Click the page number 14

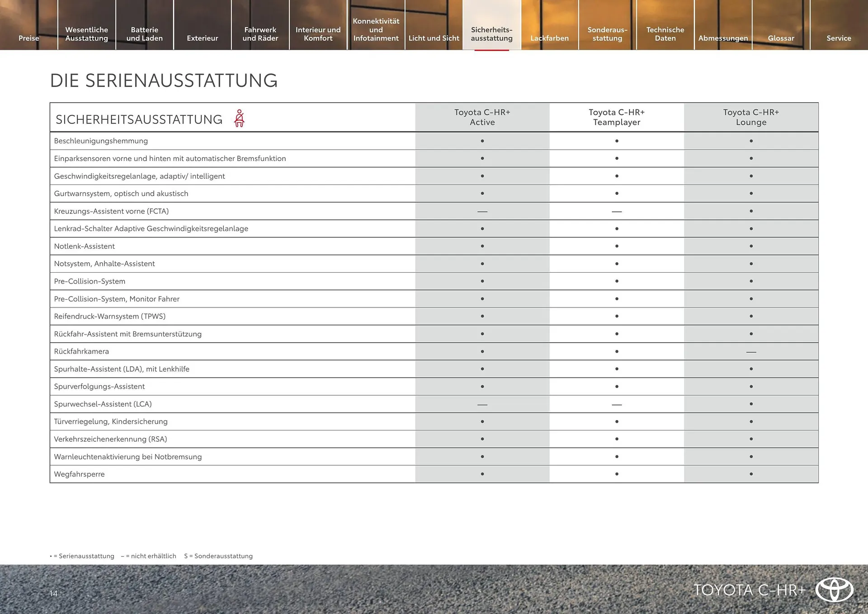(53, 594)
